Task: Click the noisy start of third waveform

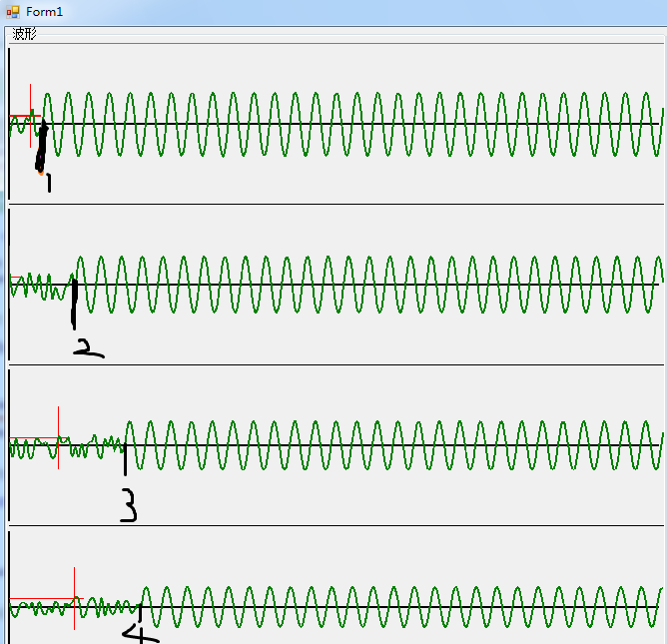Action: pos(90,446)
